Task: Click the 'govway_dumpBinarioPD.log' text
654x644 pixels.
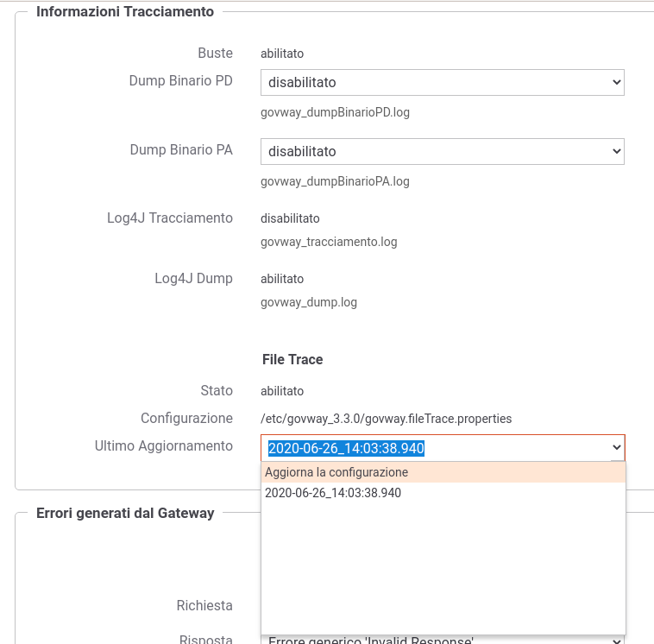Action: [335, 112]
